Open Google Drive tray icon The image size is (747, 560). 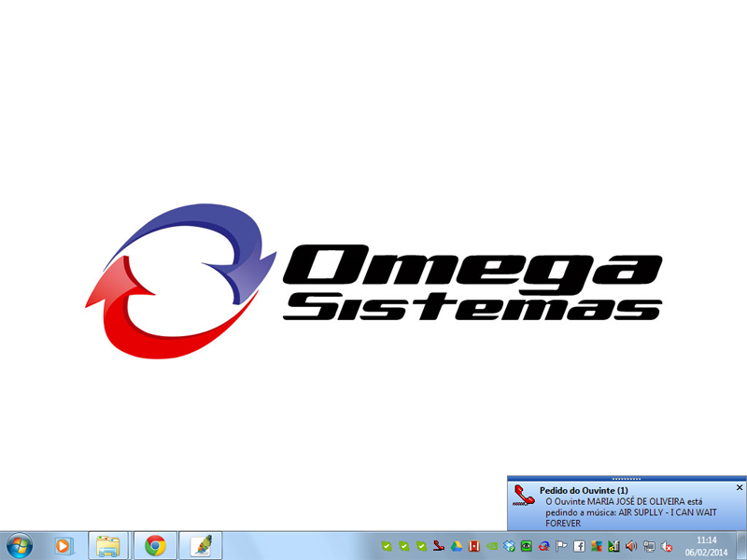pyautogui.click(x=457, y=546)
